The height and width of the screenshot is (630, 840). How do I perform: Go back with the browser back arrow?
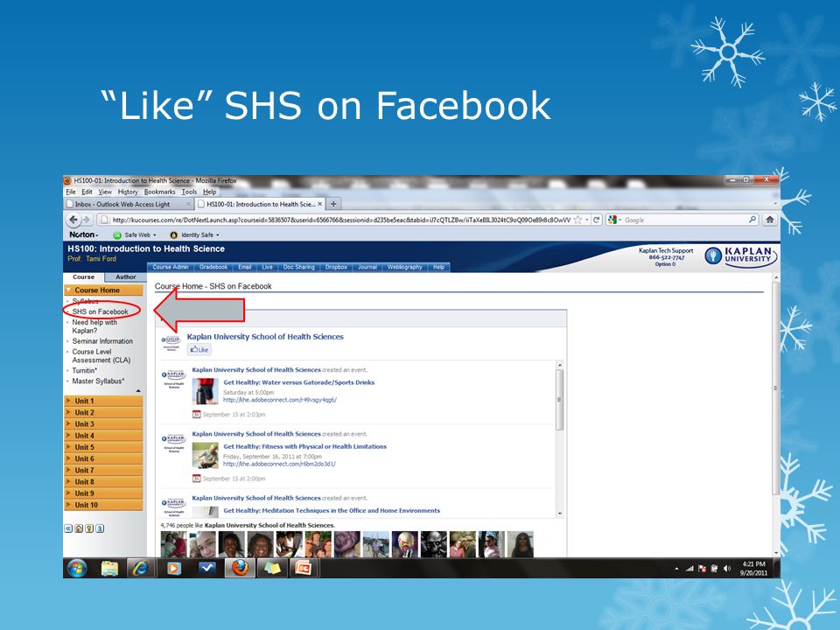73,220
